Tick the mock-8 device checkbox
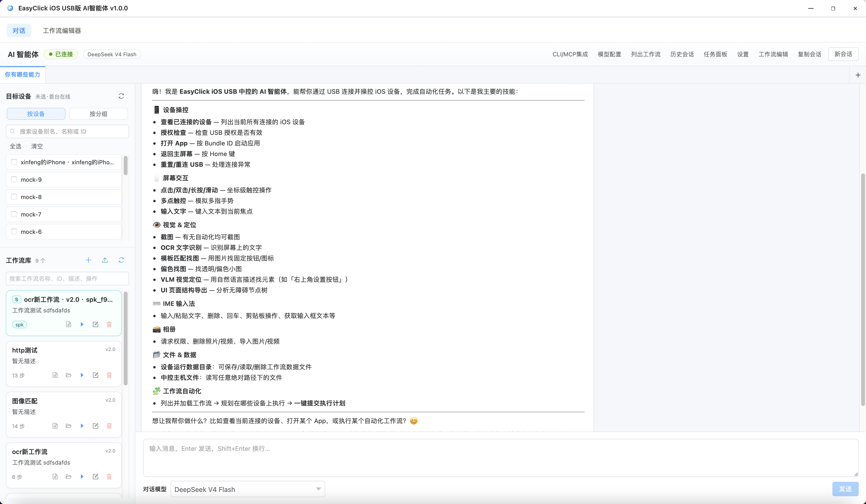The image size is (866, 504). pyautogui.click(x=14, y=197)
